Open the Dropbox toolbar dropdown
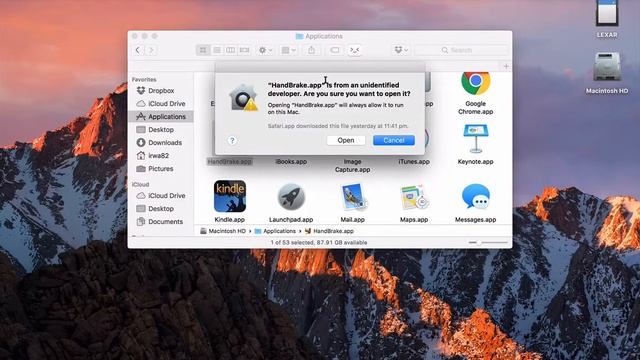Image resolution: width=640 pixels, height=360 pixels. point(401,50)
